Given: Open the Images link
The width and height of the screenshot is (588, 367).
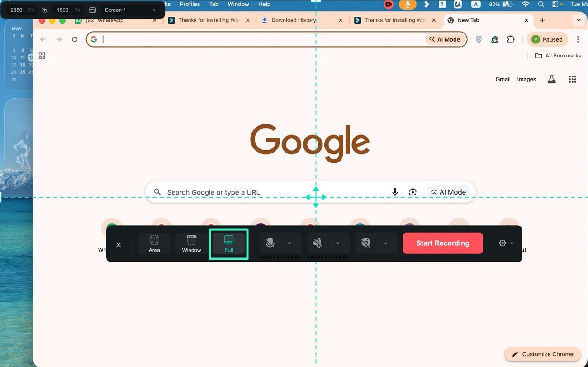Looking at the screenshot, I should [x=526, y=79].
